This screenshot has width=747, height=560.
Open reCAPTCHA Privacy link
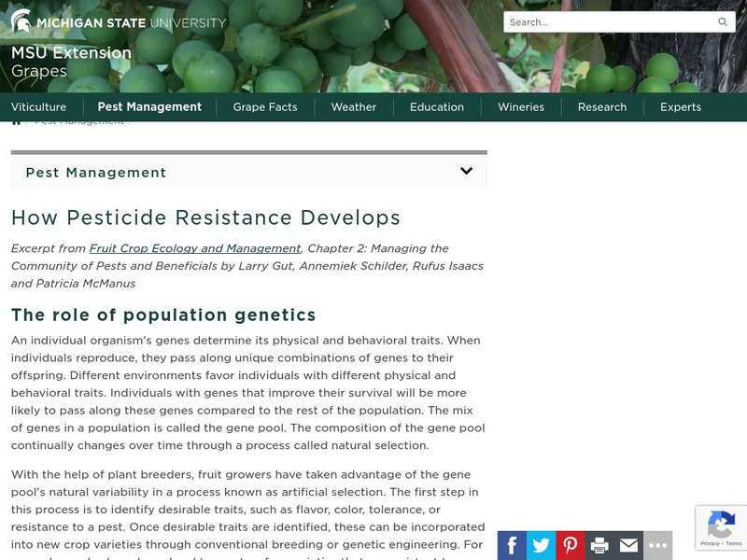click(x=710, y=543)
